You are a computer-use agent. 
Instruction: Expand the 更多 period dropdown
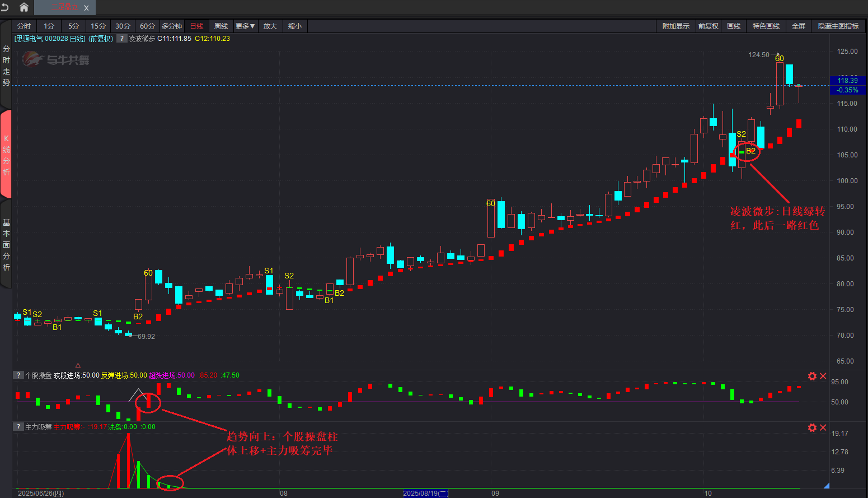[x=245, y=26]
